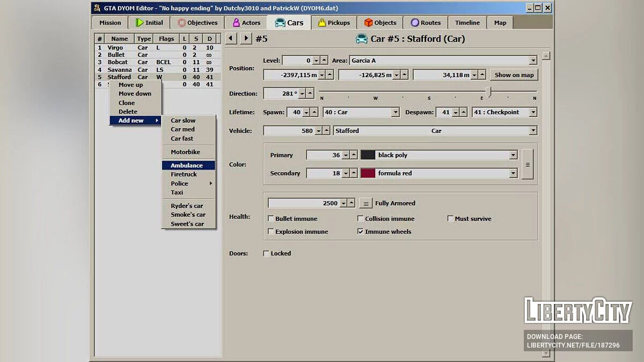Click the next car navigation arrow
The height and width of the screenshot is (362, 644).
click(246, 38)
